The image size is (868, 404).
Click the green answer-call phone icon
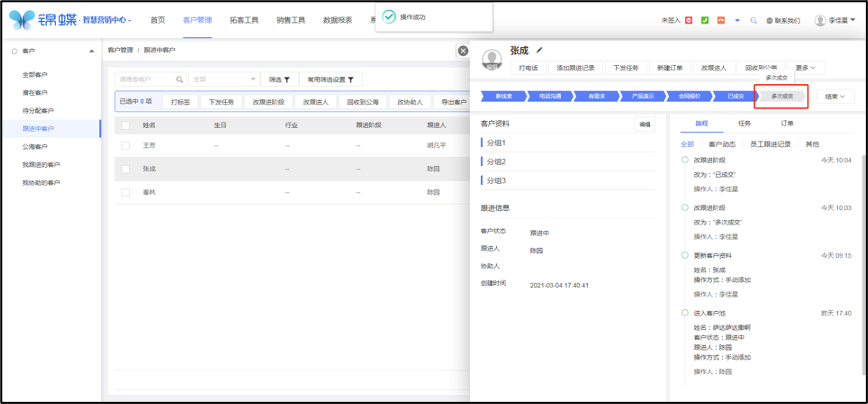705,20
